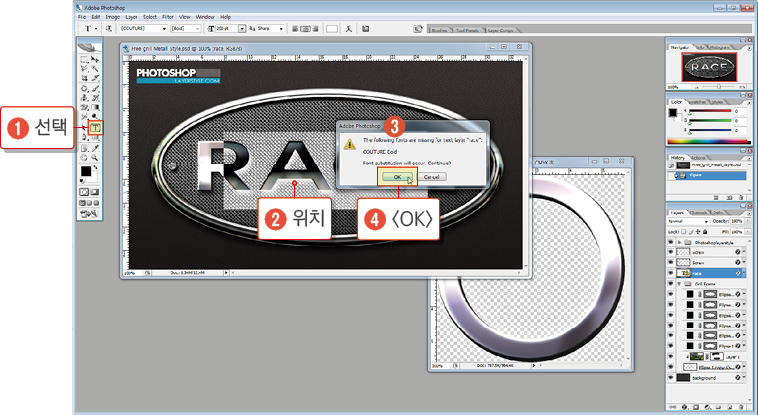Open the Filter menu

[168, 17]
